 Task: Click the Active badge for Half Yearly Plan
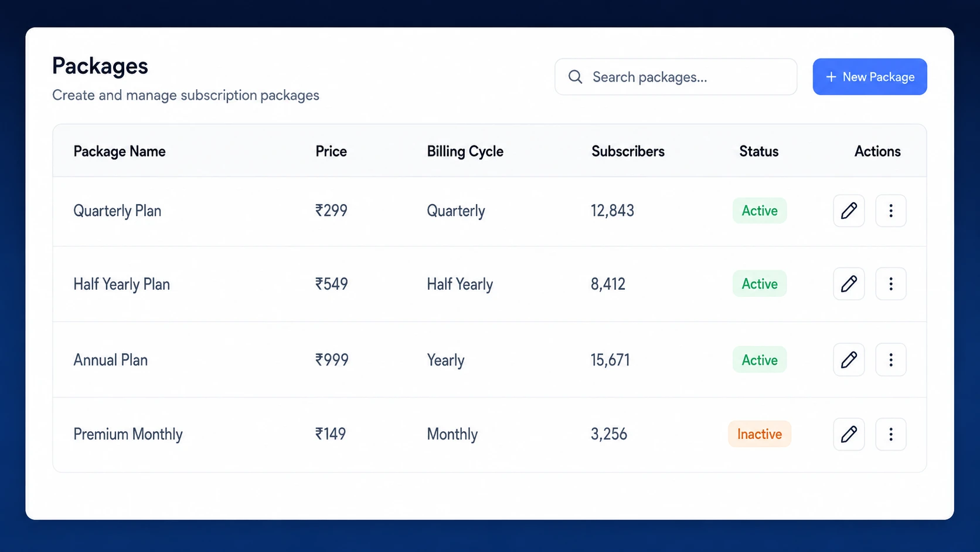pos(760,284)
